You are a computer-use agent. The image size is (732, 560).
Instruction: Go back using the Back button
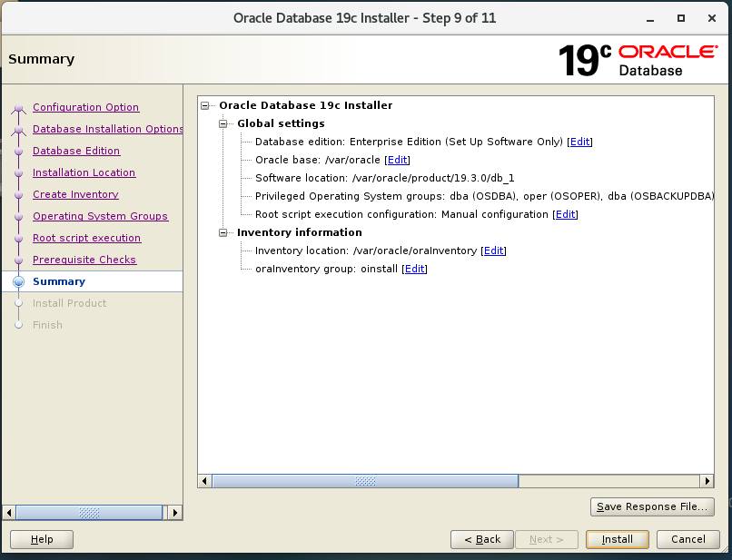481,539
